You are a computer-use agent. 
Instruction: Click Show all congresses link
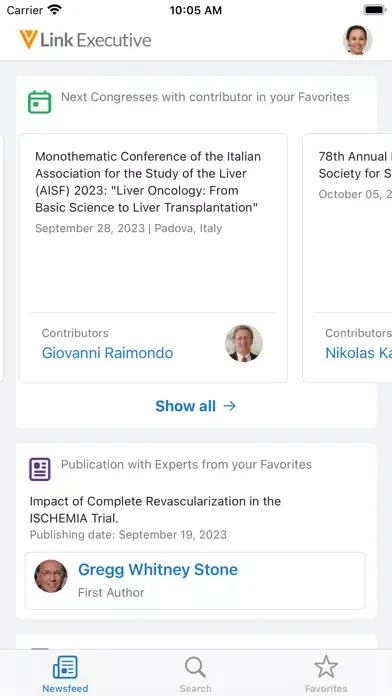[186, 406]
